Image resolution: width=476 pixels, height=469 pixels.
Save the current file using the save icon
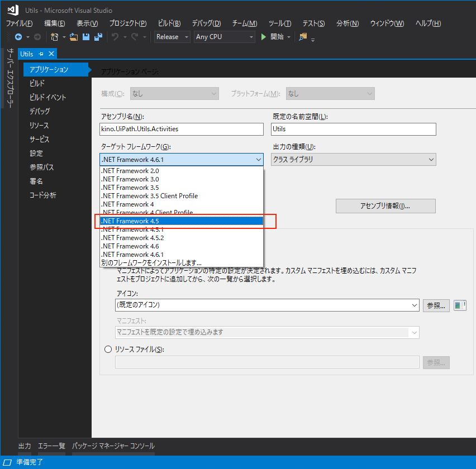point(85,37)
